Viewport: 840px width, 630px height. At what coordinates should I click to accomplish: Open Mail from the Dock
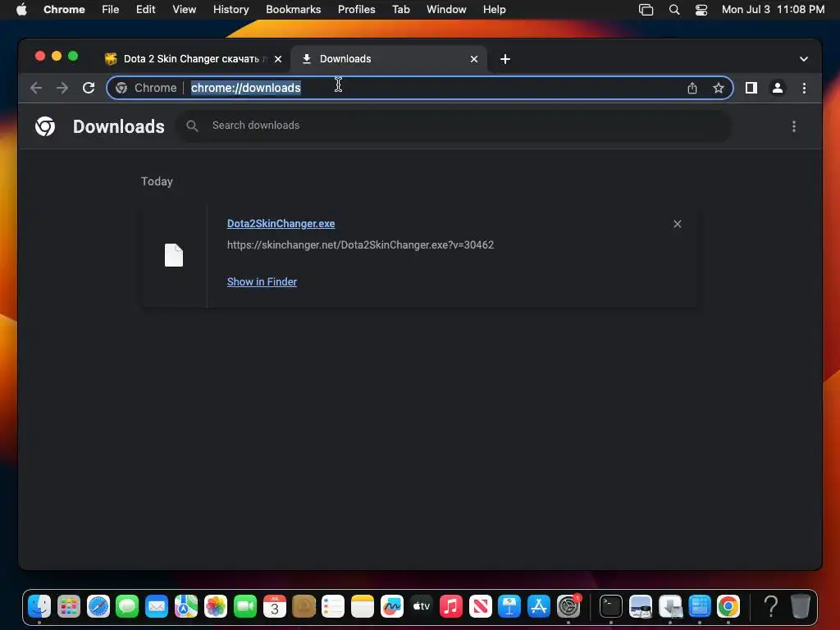(x=157, y=606)
